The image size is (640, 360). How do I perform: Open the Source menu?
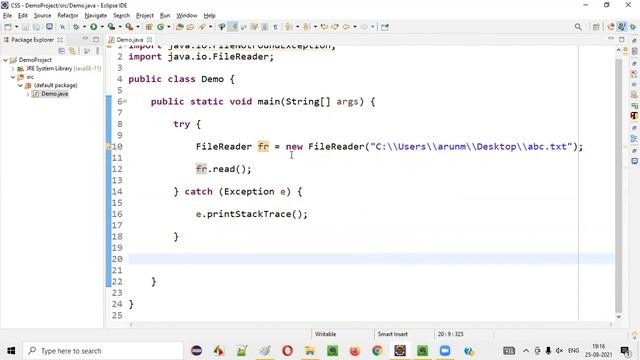click(42, 16)
